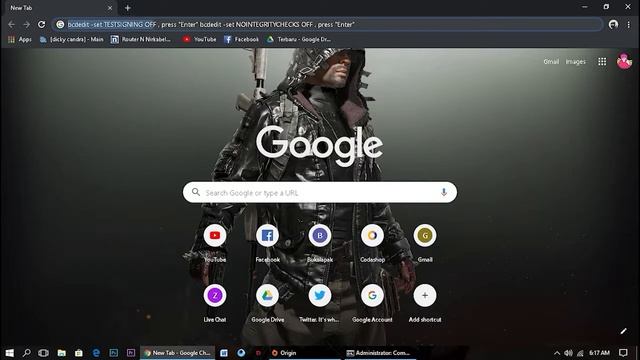Open the Chrome profile avatar in toolbar
The height and width of the screenshot is (360, 640).
613,24
